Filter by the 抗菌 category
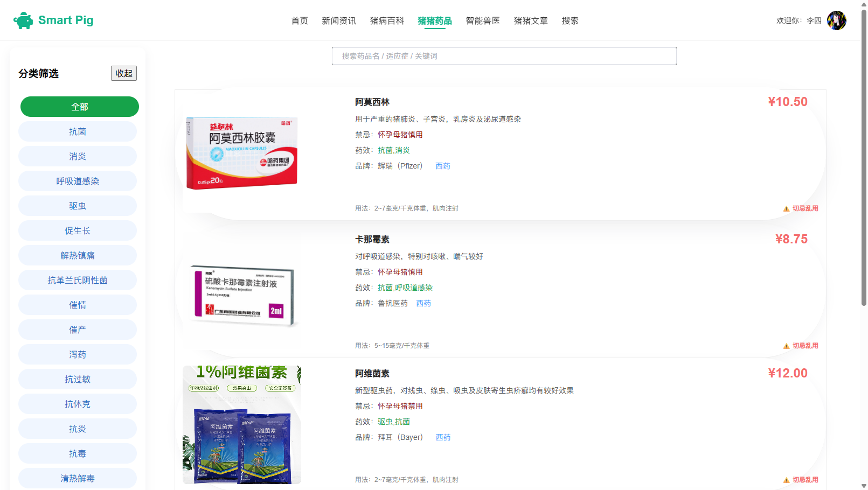This screenshot has width=868, height=490. pyautogui.click(x=78, y=131)
